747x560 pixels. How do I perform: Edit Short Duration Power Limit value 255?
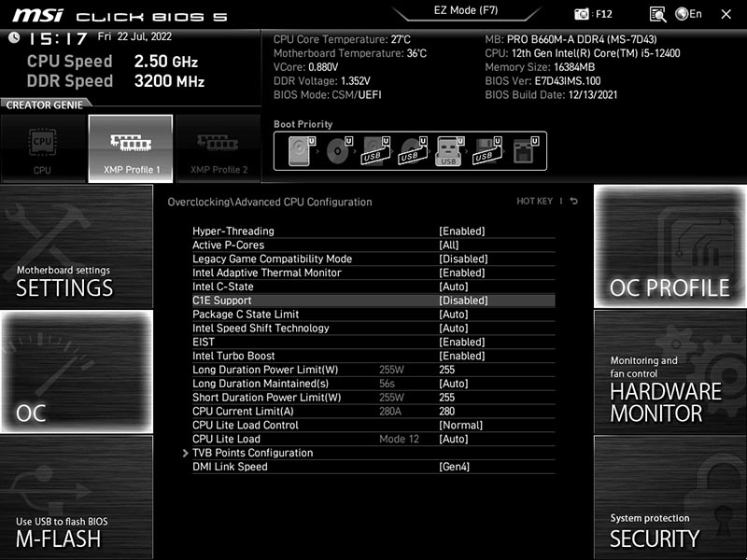pos(447,398)
